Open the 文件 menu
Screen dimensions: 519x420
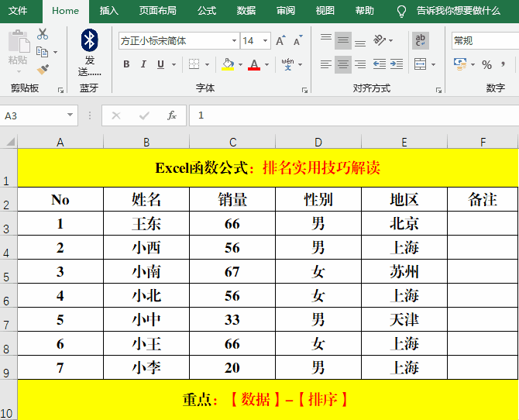[18, 11]
